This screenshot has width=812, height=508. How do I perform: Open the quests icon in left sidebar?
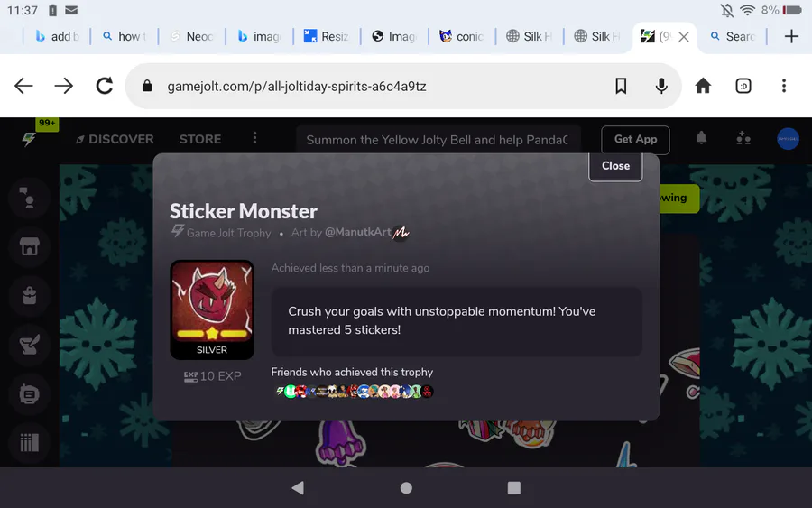pyautogui.click(x=30, y=345)
